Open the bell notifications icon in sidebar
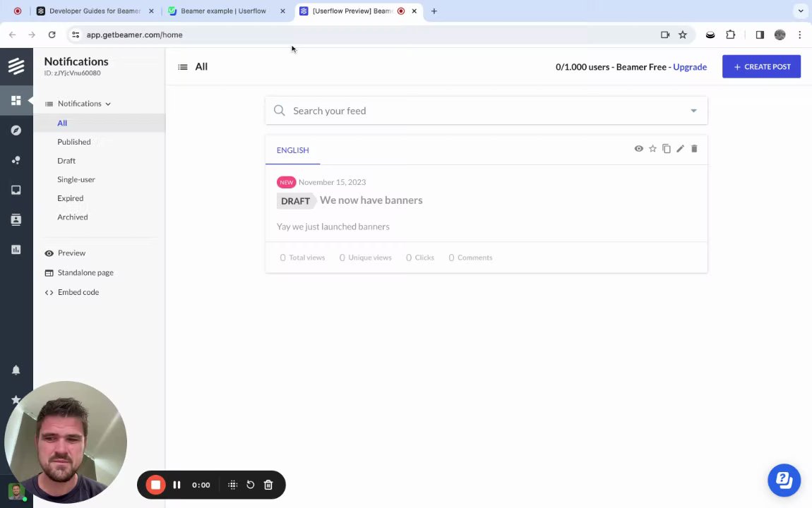 (16, 370)
